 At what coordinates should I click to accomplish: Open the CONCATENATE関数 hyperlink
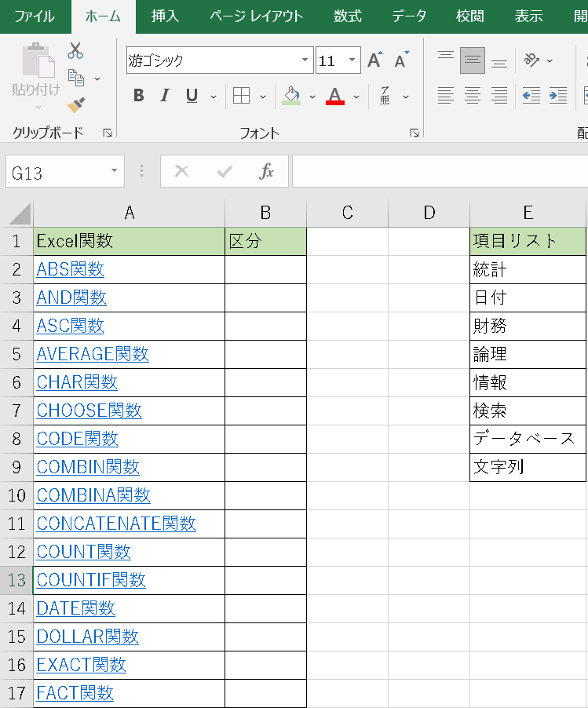pyautogui.click(x=116, y=524)
